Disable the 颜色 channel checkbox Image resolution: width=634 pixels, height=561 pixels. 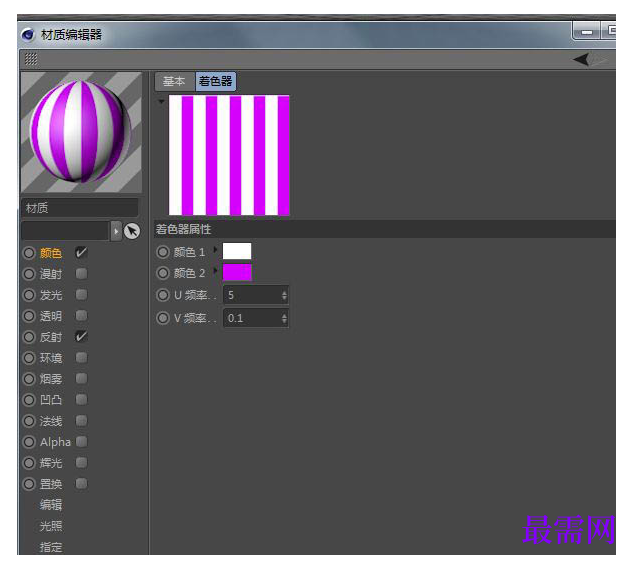(x=81, y=253)
